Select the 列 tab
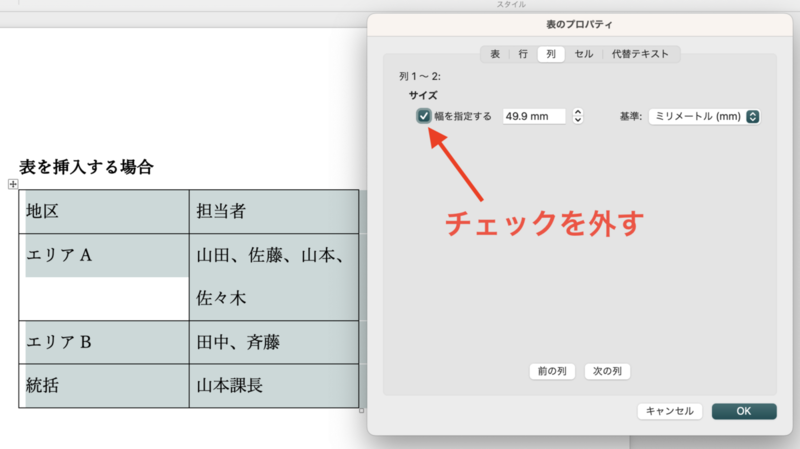The image size is (800, 449). click(x=551, y=54)
